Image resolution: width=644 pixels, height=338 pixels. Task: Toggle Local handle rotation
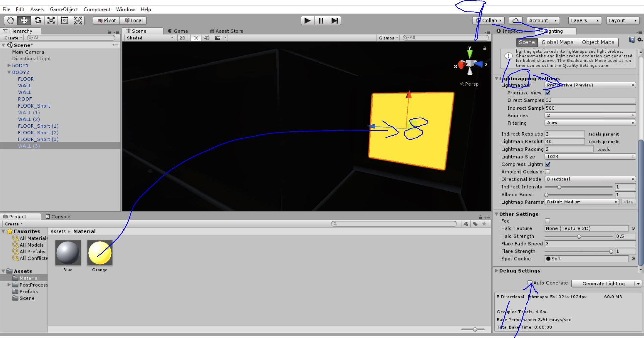134,20
